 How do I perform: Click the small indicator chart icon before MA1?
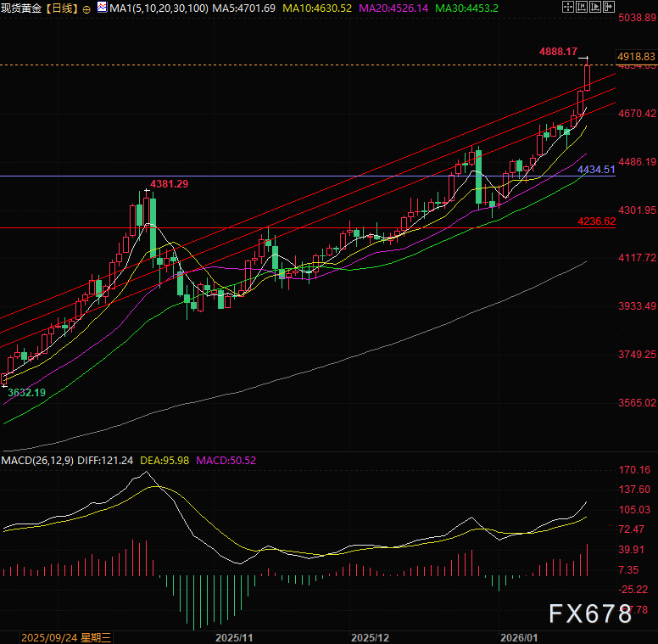(x=102, y=8)
